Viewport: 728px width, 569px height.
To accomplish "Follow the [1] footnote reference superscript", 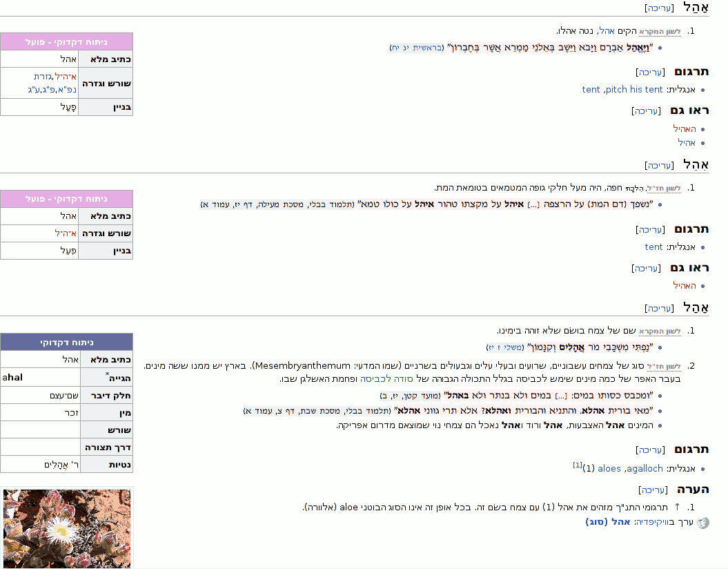I will coord(577,465).
